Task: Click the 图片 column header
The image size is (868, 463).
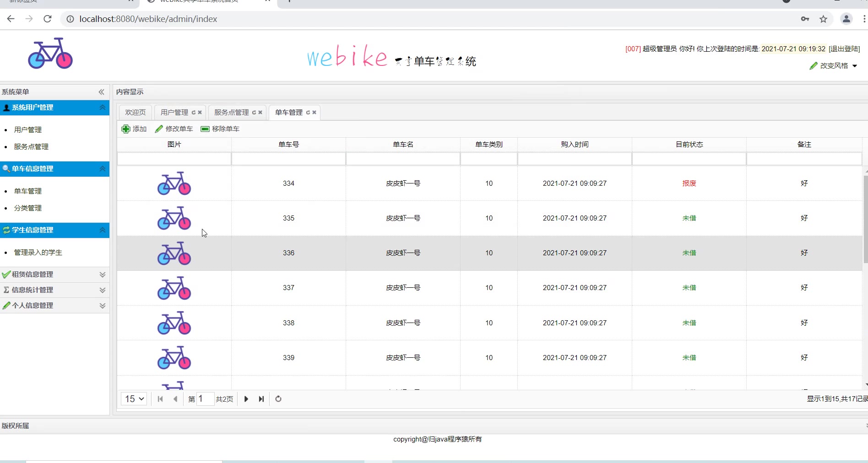Action: point(174,145)
